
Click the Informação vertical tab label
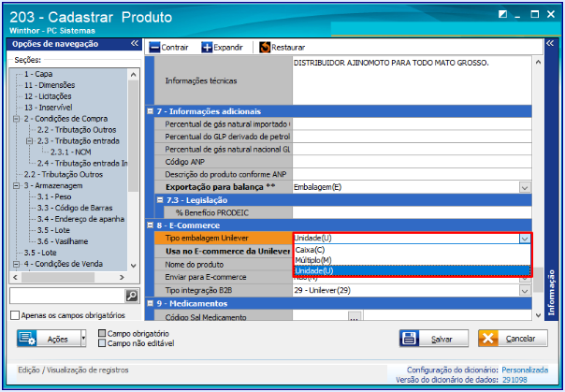551,293
